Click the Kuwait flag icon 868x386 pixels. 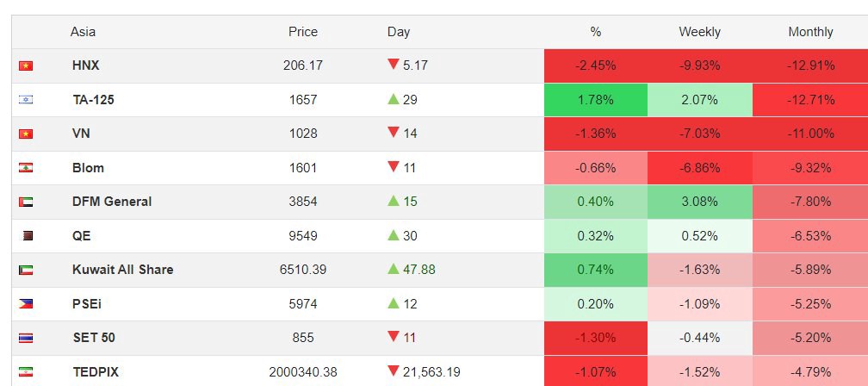(x=26, y=270)
